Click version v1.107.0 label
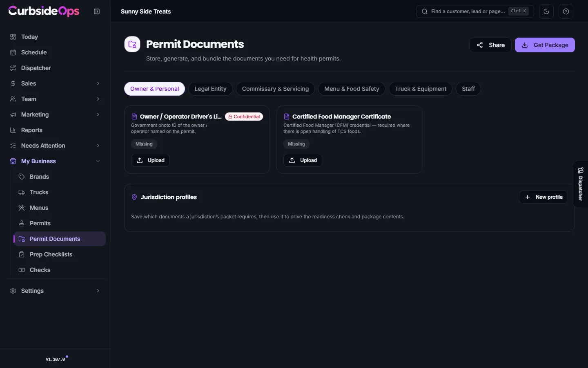 click(x=56, y=359)
